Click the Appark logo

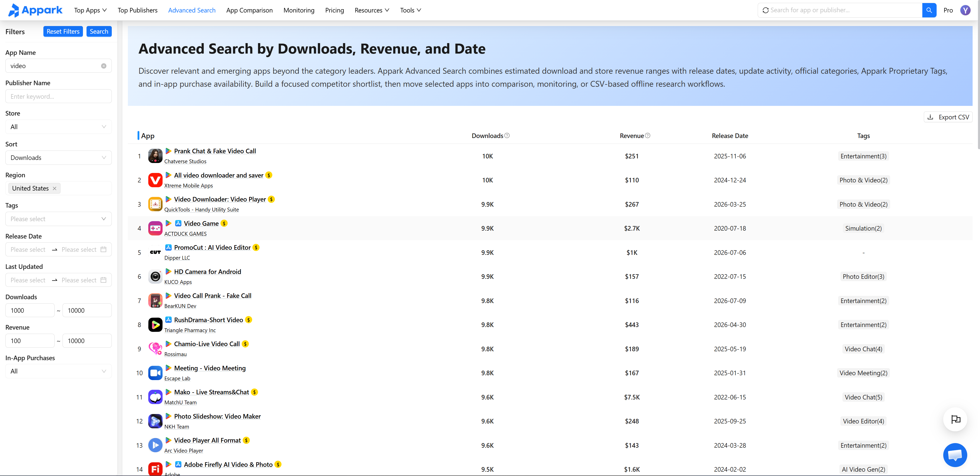tap(35, 10)
